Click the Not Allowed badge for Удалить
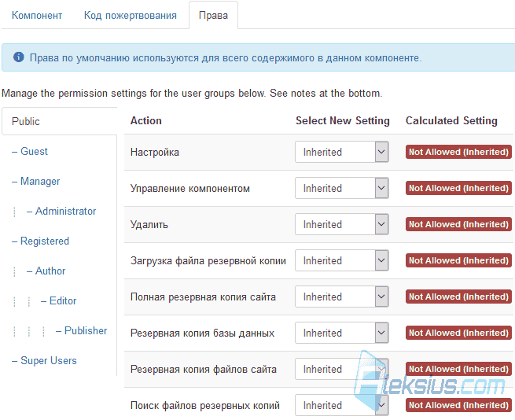Viewport: 515px width, 420px height. click(x=458, y=224)
